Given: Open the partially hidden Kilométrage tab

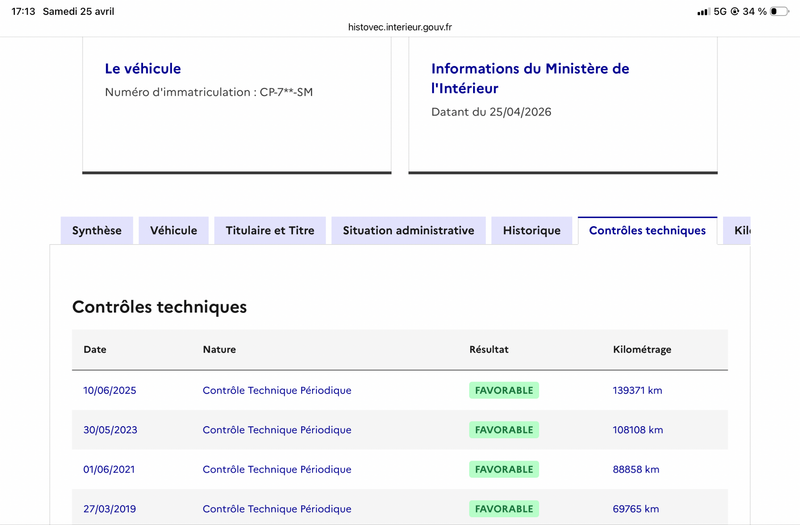Looking at the screenshot, I should (x=740, y=230).
